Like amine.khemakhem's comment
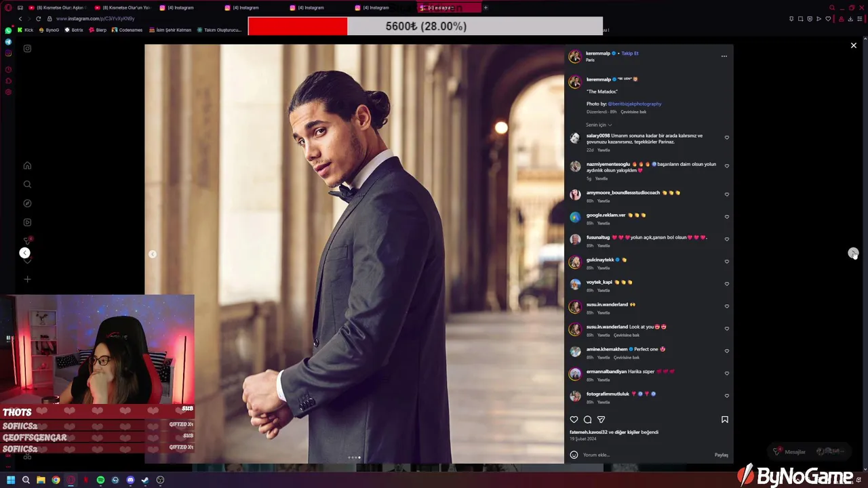This screenshot has width=868, height=488. pyautogui.click(x=727, y=351)
